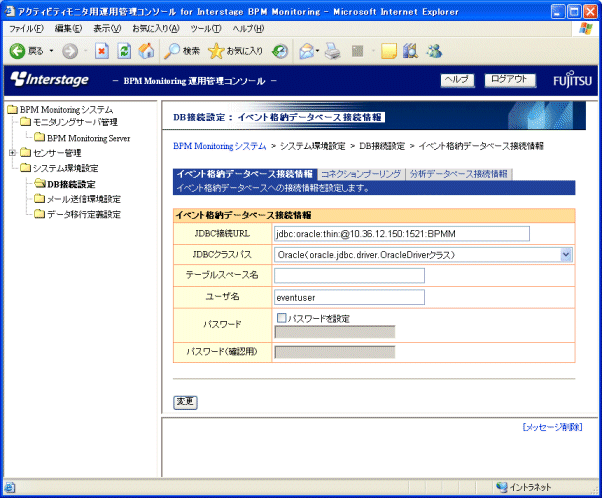This screenshot has height=498, width=602.
Task: Click the ユーザ名 row label
Action: [x=222, y=296]
